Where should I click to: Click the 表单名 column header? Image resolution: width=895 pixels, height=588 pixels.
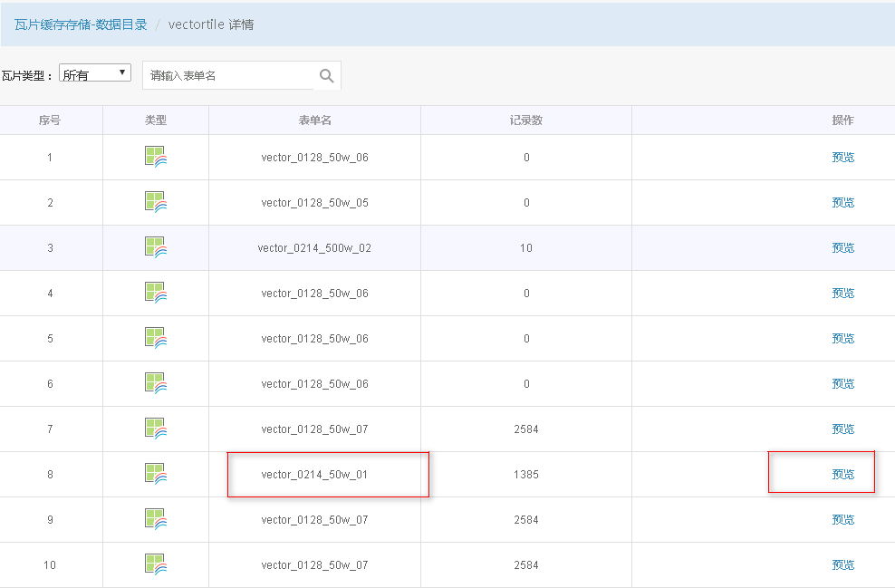pyautogui.click(x=314, y=120)
